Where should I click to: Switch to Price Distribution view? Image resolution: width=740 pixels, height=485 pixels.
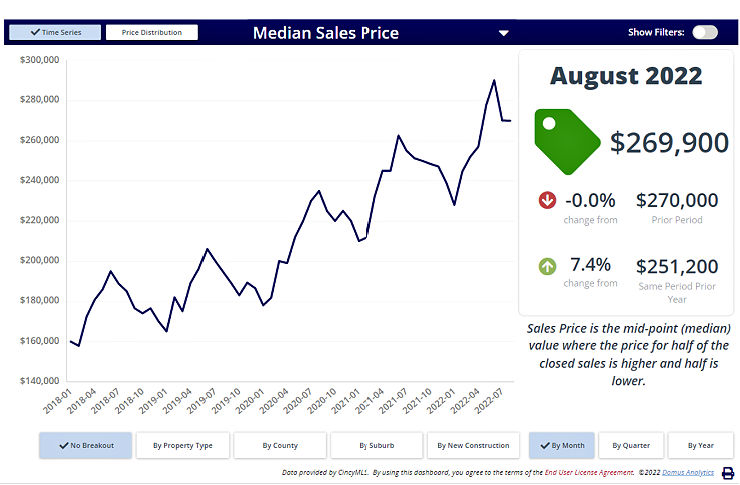152,32
